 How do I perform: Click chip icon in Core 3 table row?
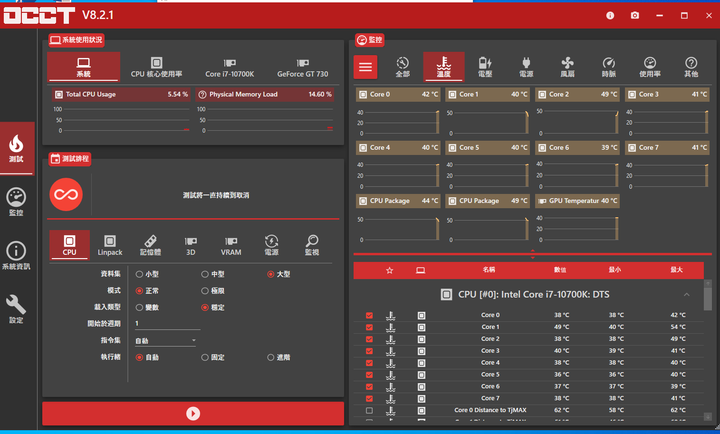pos(422,351)
